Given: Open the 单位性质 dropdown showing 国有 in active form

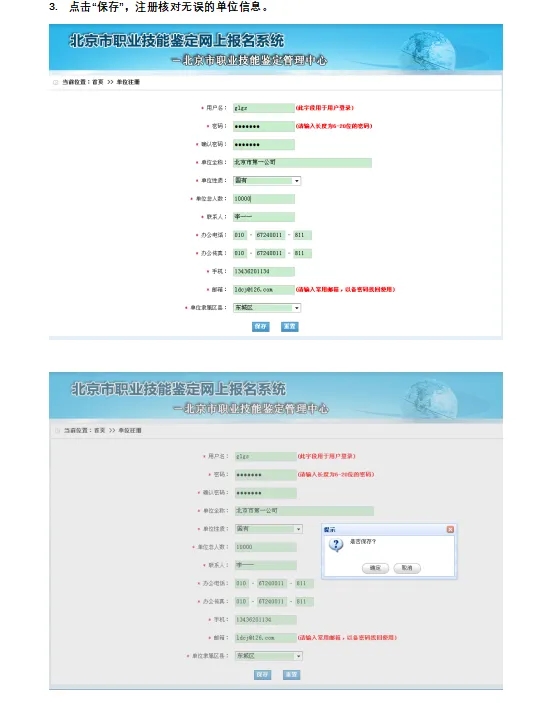Looking at the screenshot, I should [267, 181].
